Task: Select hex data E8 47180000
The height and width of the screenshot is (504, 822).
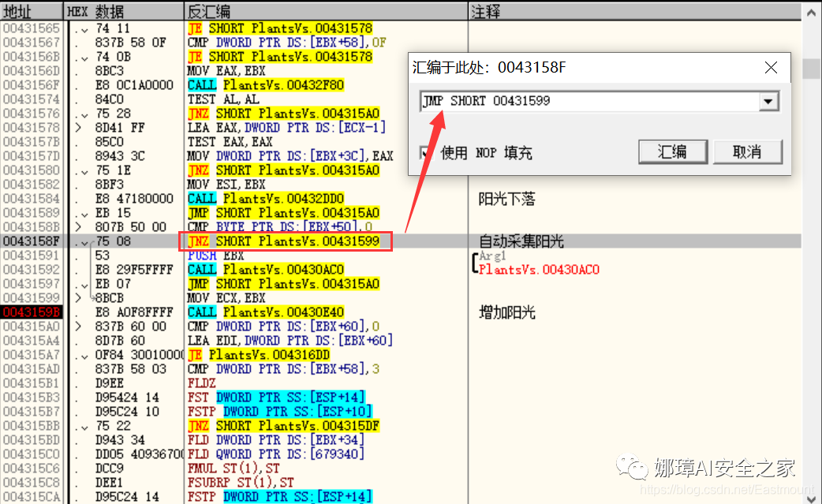Action: click(134, 199)
